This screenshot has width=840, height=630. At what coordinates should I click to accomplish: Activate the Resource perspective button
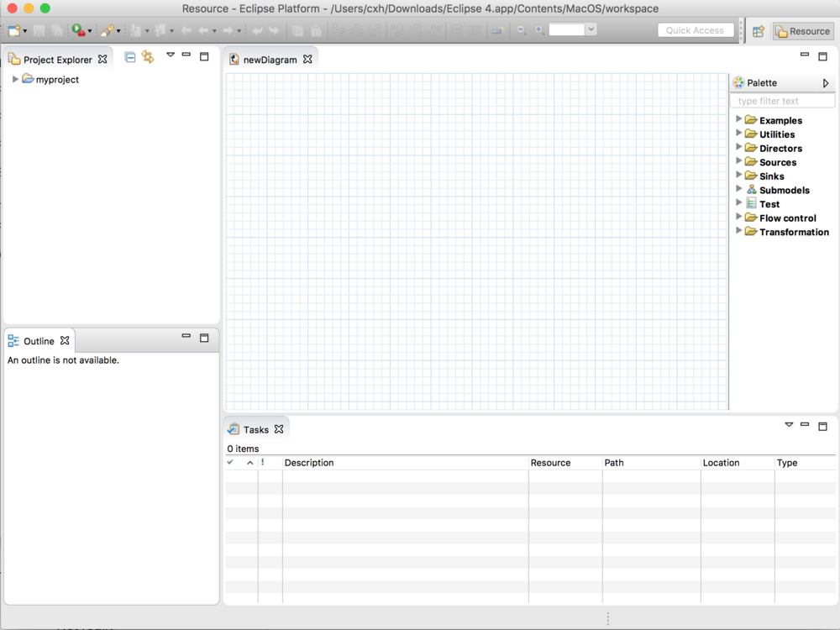click(802, 31)
